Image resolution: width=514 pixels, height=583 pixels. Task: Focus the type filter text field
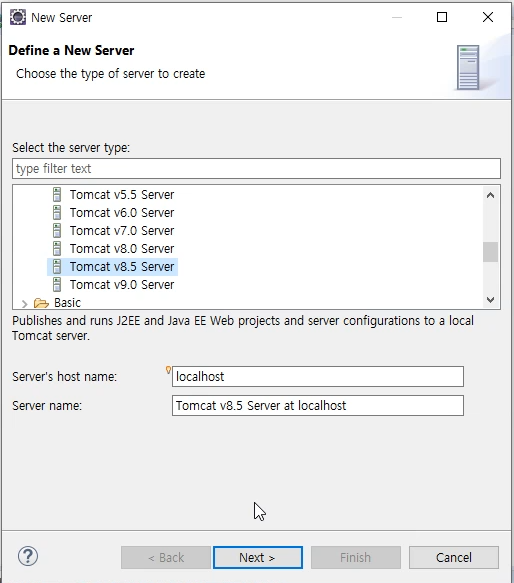[x=256, y=168]
